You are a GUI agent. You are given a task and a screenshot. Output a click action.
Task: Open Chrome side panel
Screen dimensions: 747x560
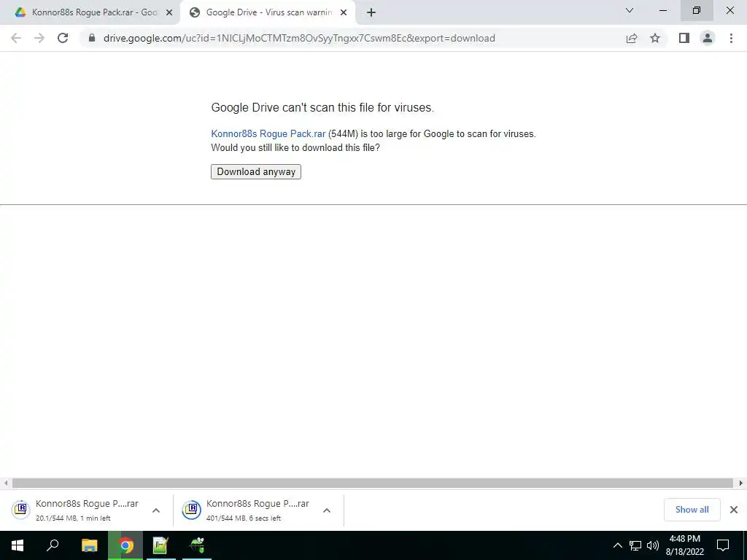[684, 38]
